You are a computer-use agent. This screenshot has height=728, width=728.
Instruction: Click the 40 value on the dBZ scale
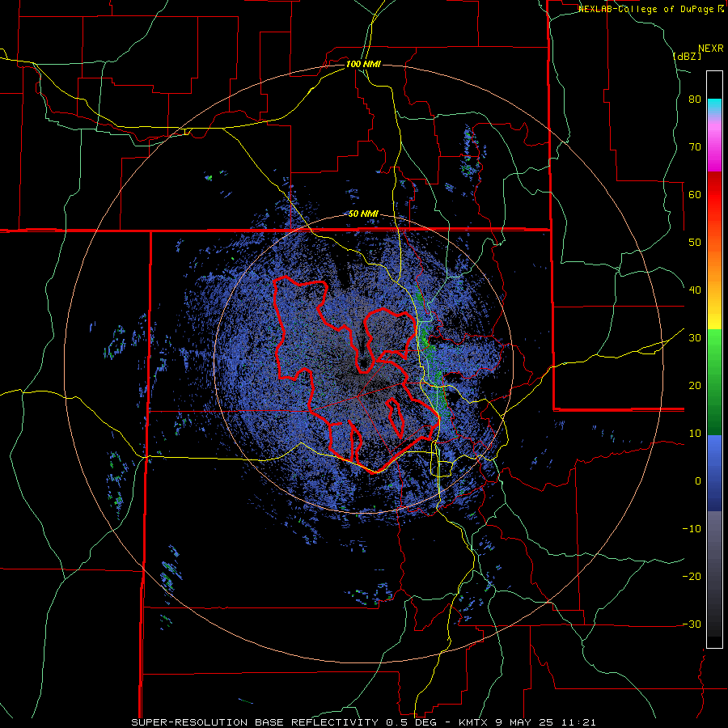point(695,290)
